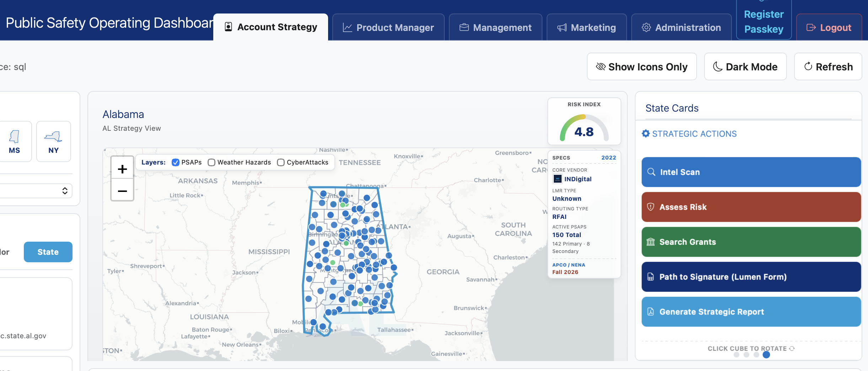Uncheck the PSAPs layer checkbox

click(x=176, y=162)
